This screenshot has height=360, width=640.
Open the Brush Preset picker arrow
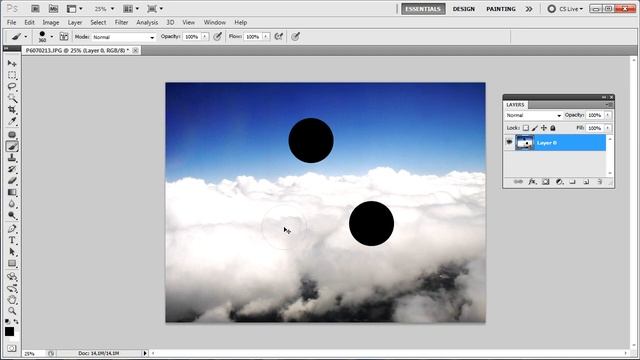pos(52,37)
